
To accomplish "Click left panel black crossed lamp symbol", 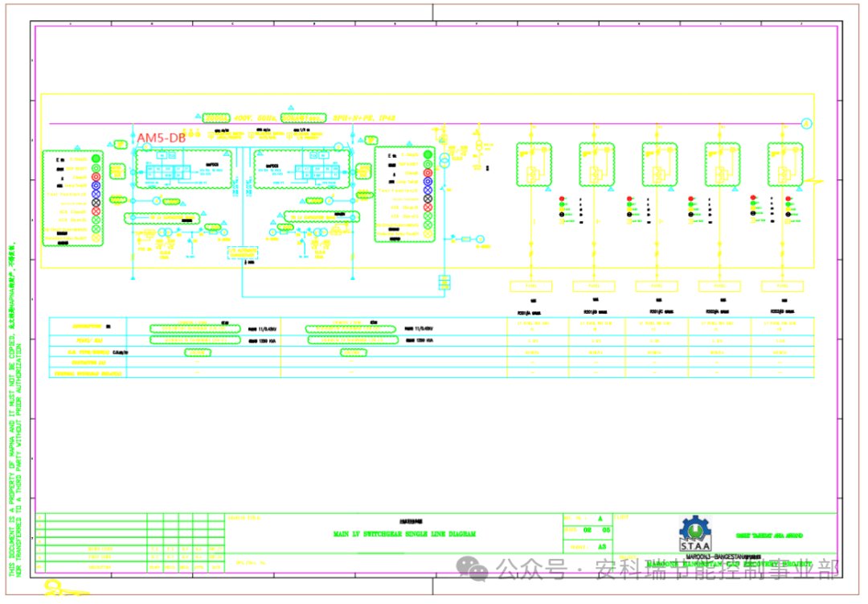I will pyautogui.click(x=96, y=203).
